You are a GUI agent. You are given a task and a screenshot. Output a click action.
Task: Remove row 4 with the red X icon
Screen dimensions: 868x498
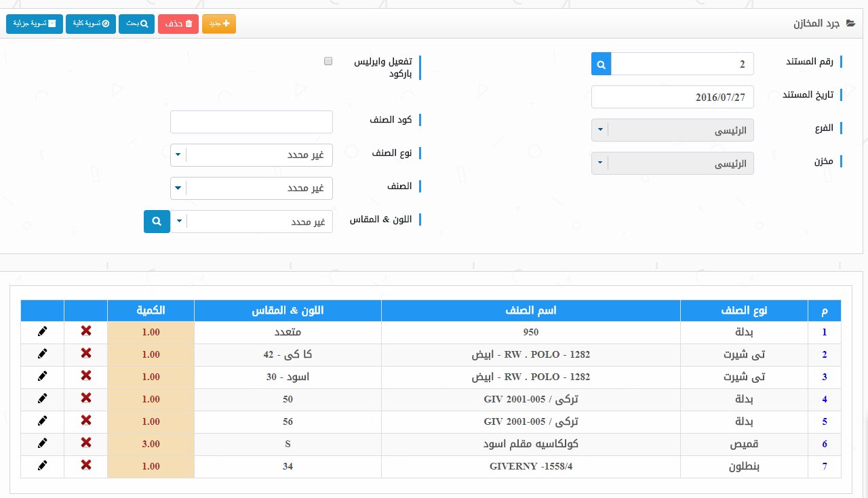86,398
